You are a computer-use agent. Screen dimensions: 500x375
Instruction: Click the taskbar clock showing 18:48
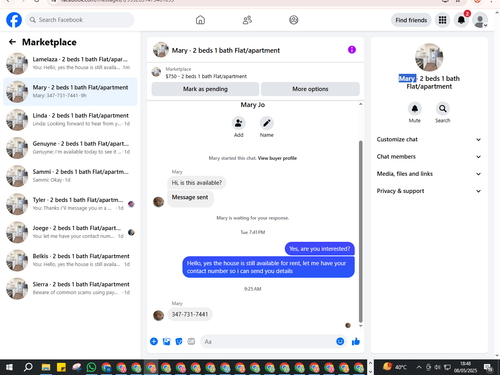(465, 367)
